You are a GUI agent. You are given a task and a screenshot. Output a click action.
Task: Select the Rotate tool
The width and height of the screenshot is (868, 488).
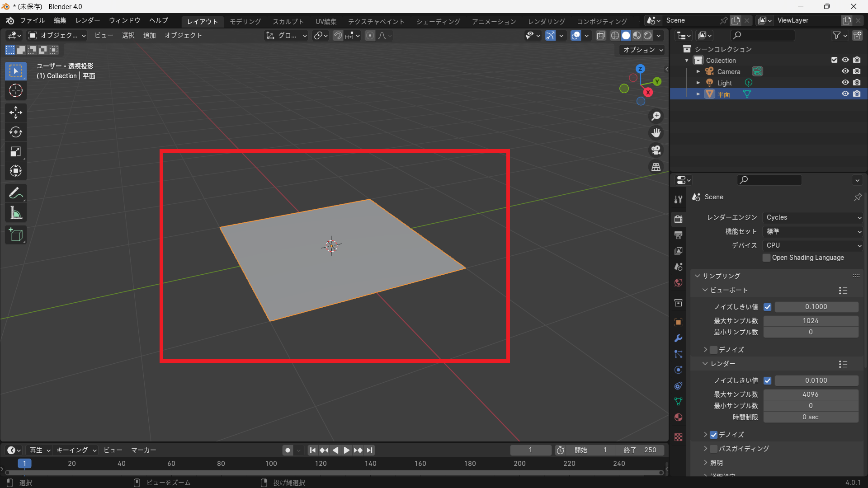tap(16, 132)
